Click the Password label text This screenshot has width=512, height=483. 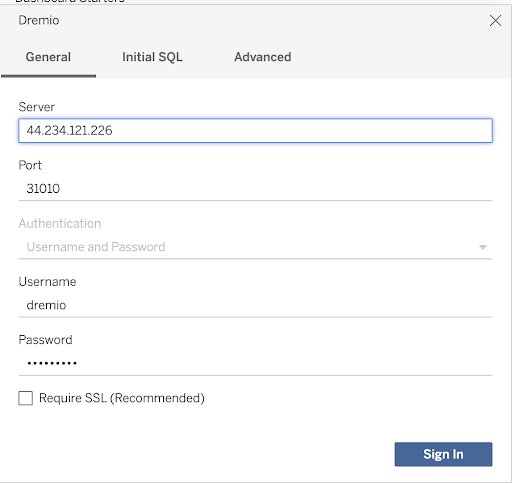(45, 340)
